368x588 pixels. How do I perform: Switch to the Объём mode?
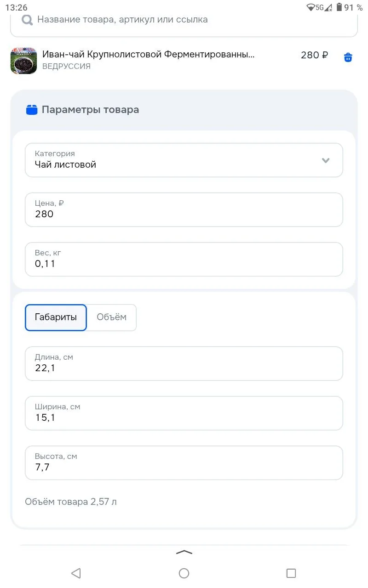112,317
